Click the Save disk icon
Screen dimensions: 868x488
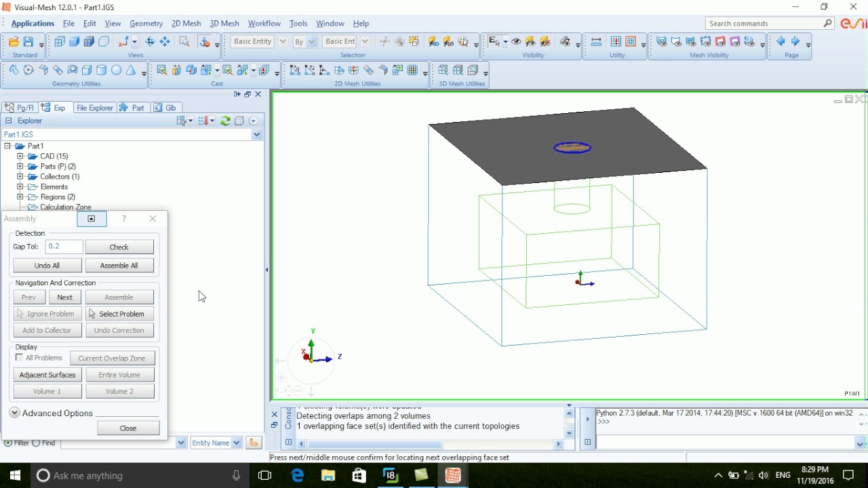28,42
